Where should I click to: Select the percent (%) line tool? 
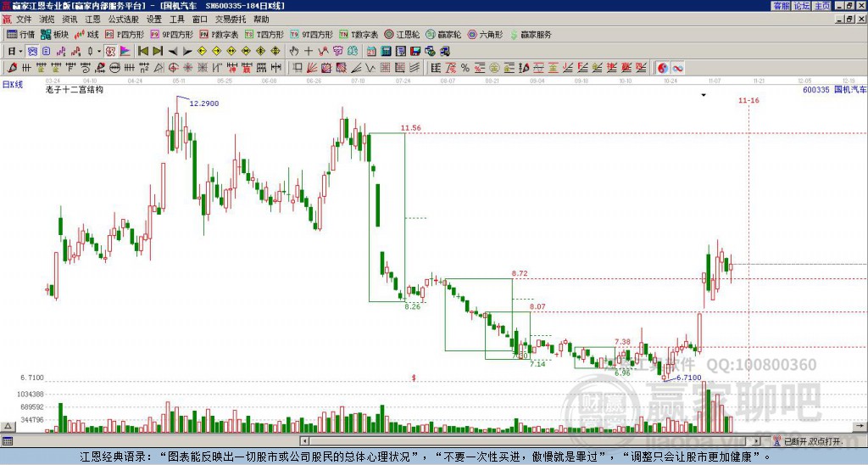(465, 68)
